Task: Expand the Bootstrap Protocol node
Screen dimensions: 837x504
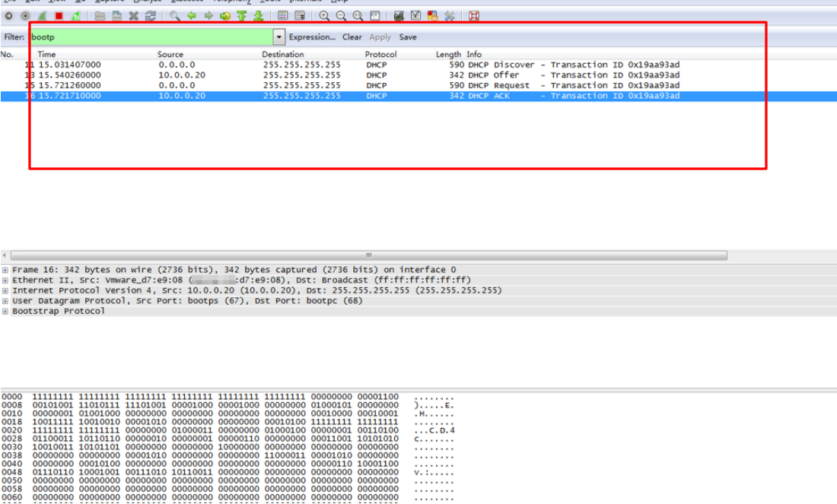Action: [x=5, y=312]
